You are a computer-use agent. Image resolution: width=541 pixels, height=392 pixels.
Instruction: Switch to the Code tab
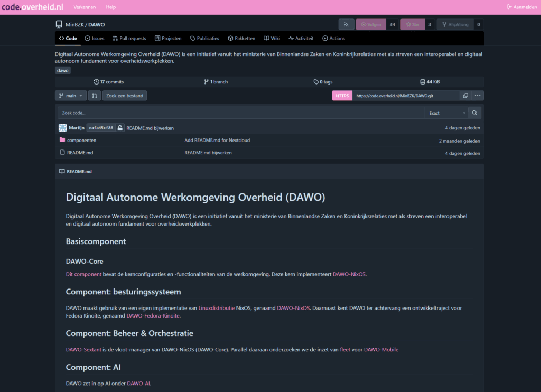click(68, 39)
